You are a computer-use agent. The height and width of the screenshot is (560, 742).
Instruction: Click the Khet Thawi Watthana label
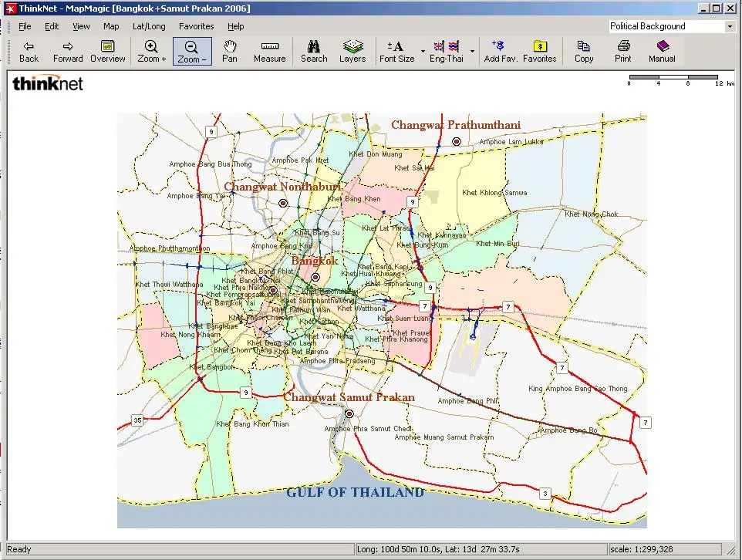point(170,285)
